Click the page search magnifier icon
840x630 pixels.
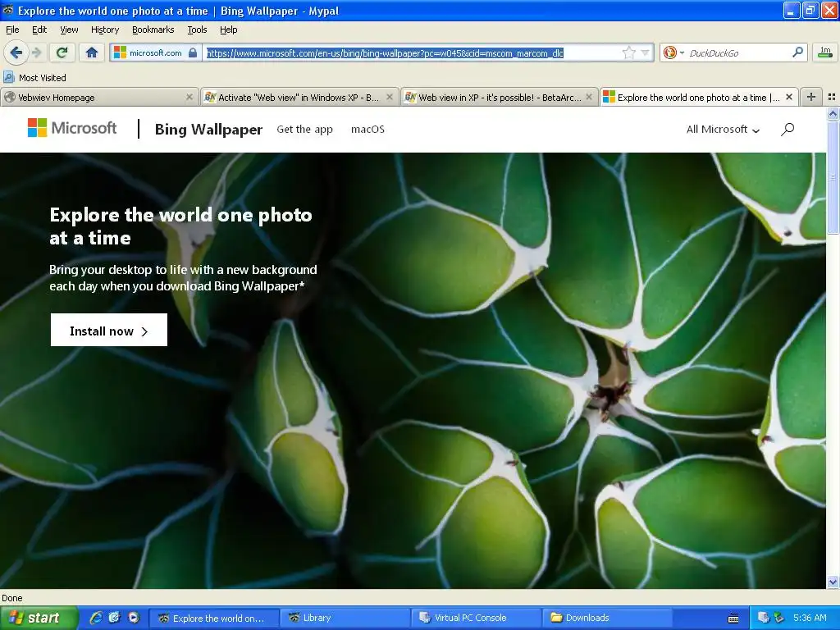(x=787, y=129)
